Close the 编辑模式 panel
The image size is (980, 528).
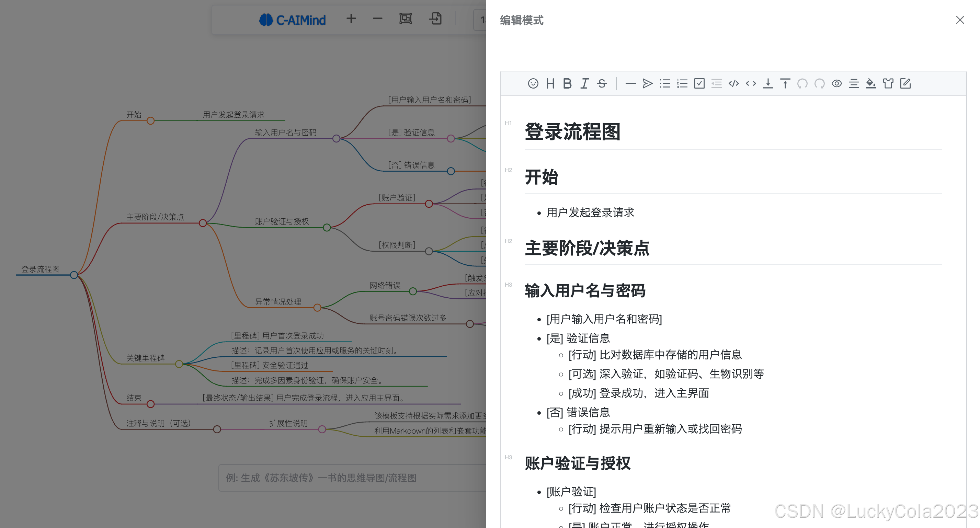[959, 20]
